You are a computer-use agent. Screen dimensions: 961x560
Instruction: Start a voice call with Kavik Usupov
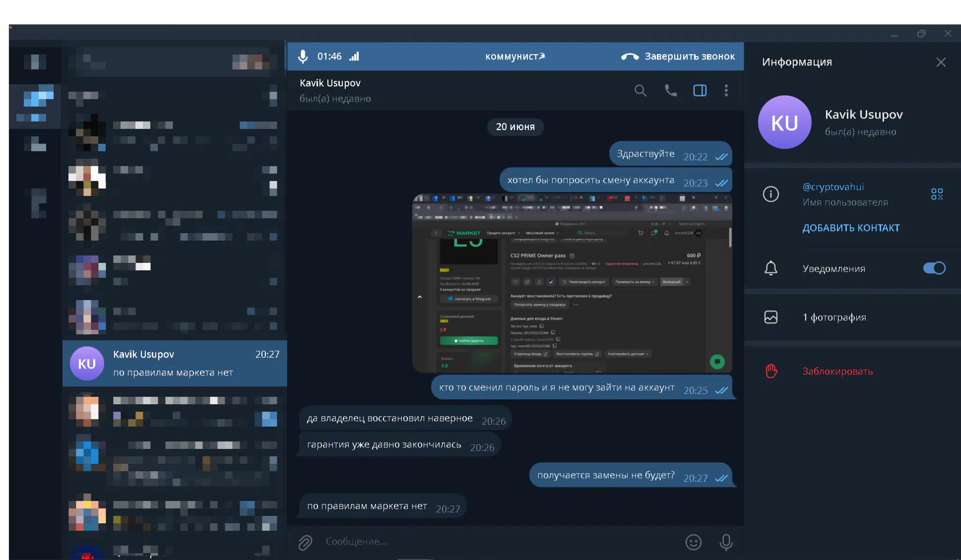[671, 90]
